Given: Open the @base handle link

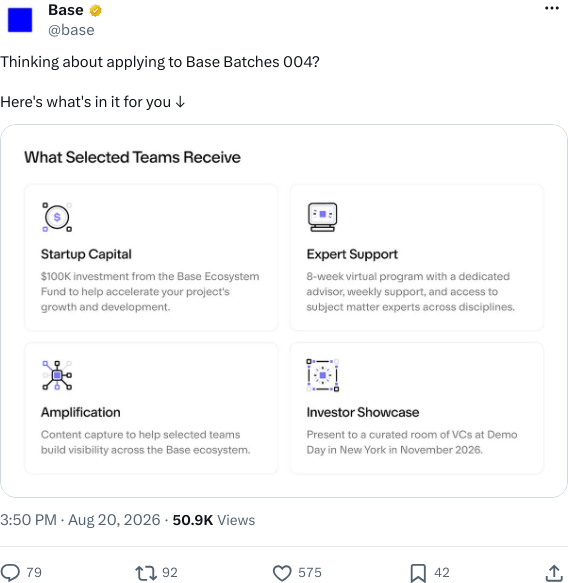Looking at the screenshot, I should click(71, 30).
